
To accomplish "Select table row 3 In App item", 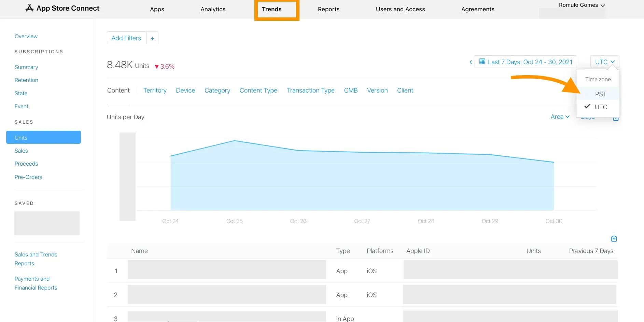I will click(362, 315).
